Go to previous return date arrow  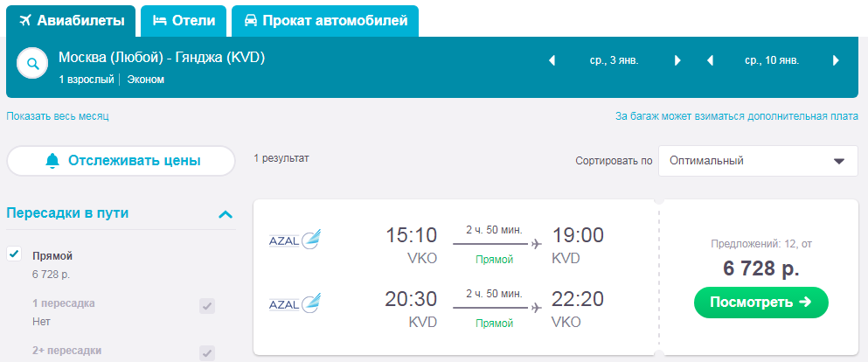coord(711,61)
